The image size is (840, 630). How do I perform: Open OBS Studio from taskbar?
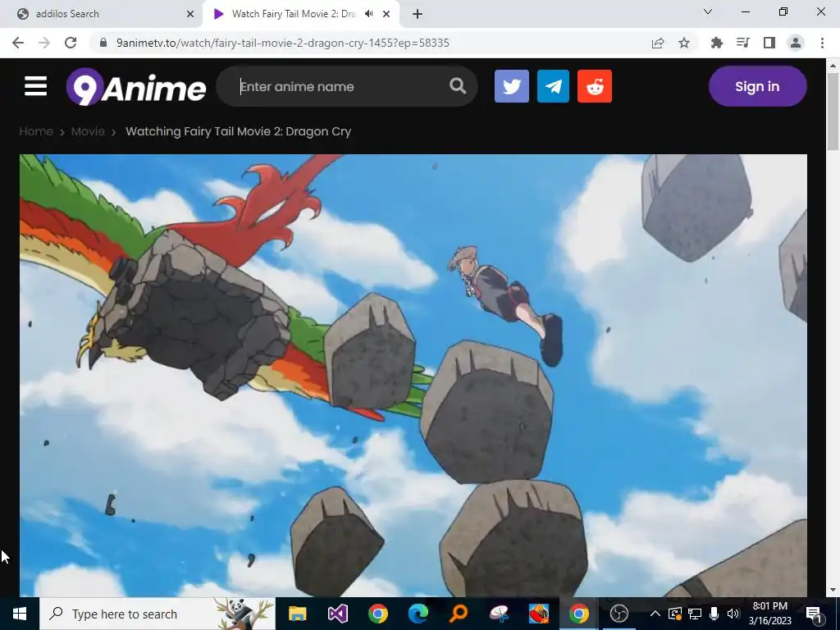[x=619, y=614]
